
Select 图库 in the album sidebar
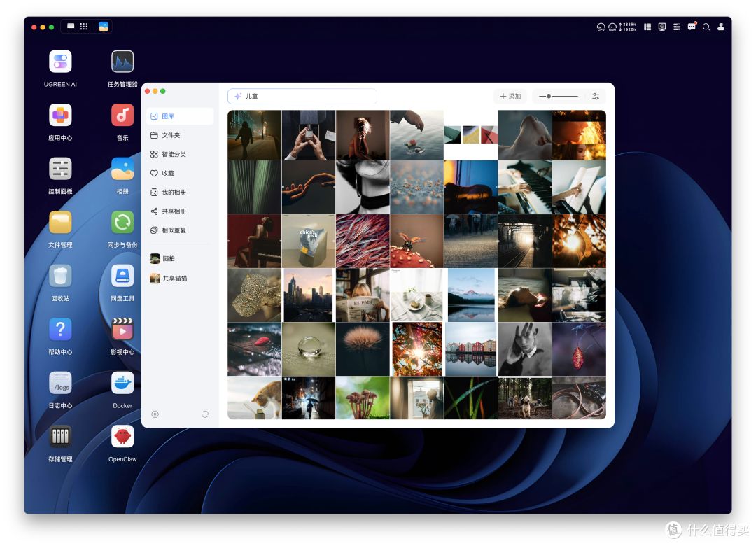(x=180, y=116)
